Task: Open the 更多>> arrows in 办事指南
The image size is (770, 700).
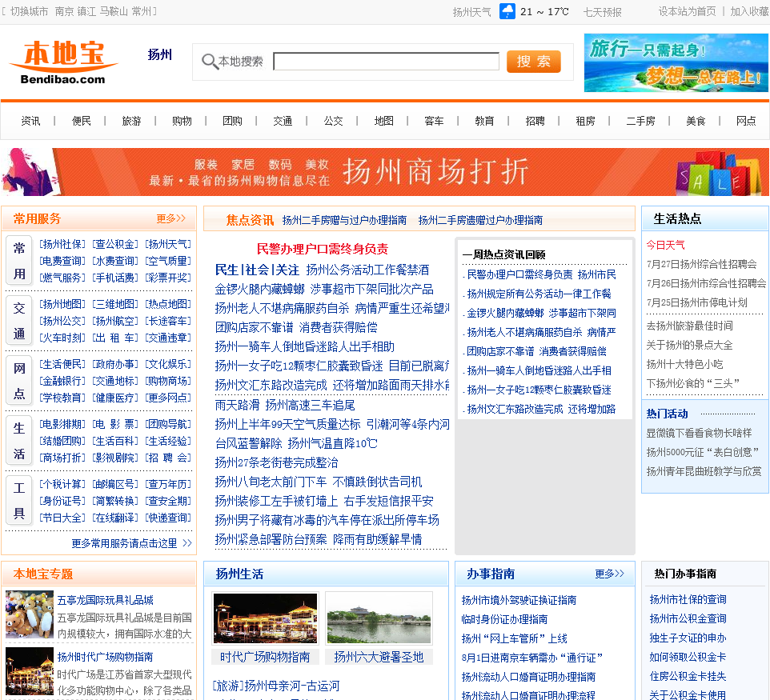Action: (x=609, y=574)
